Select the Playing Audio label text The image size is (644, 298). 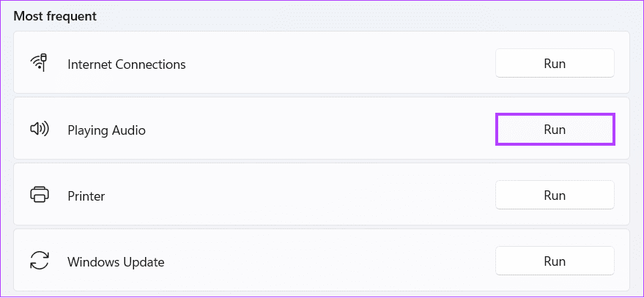point(106,130)
